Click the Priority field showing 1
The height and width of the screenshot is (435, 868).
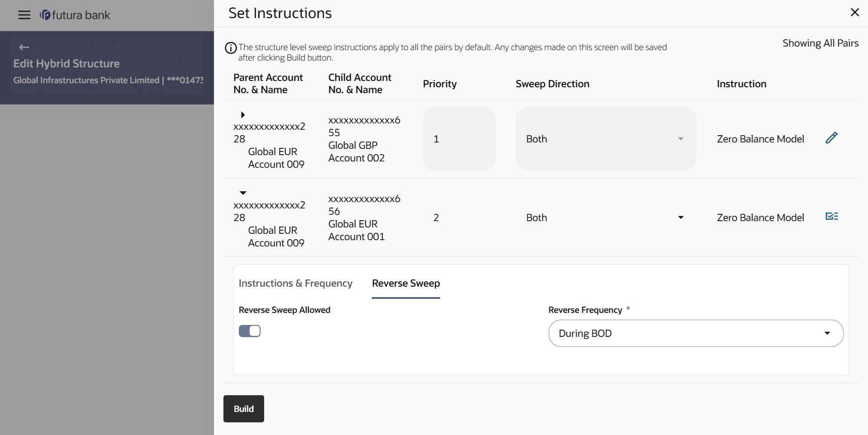(459, 139)
